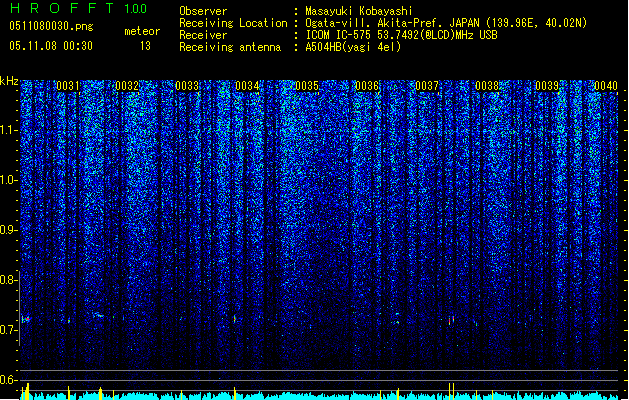Click the Receiving antenna label
Image resolution: width=629 pixels, height=400 pixels.
[x=230, y=47]
